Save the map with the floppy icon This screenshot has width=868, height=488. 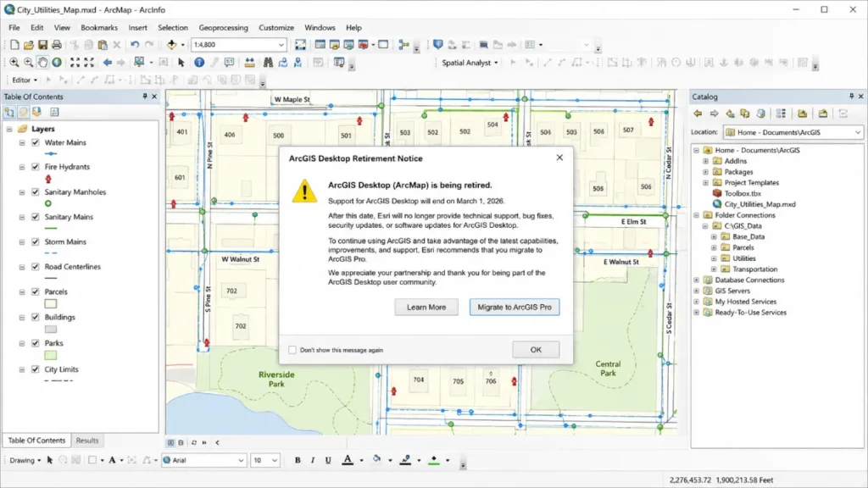(x=42, y=45)
